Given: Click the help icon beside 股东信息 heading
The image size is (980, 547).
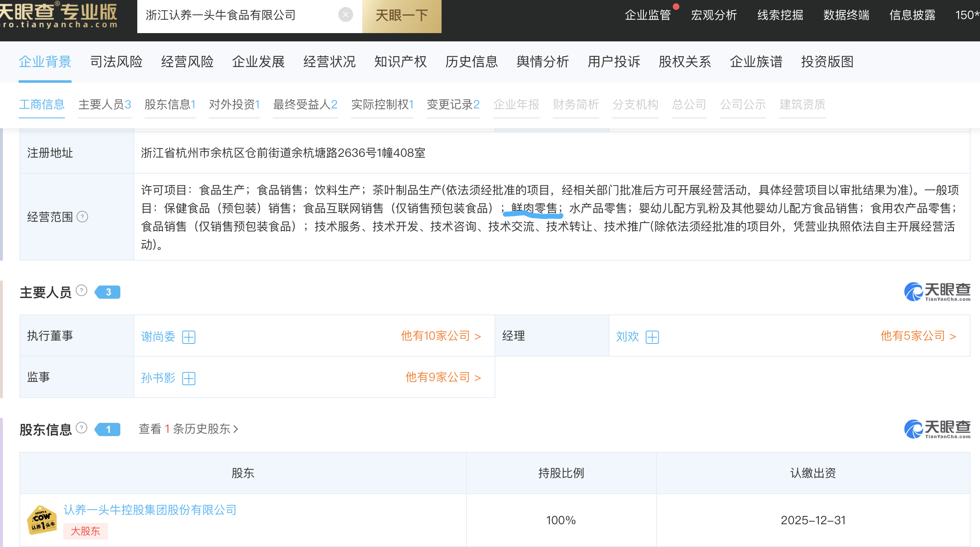Looking at the screenshot, I should pos(82,428).
